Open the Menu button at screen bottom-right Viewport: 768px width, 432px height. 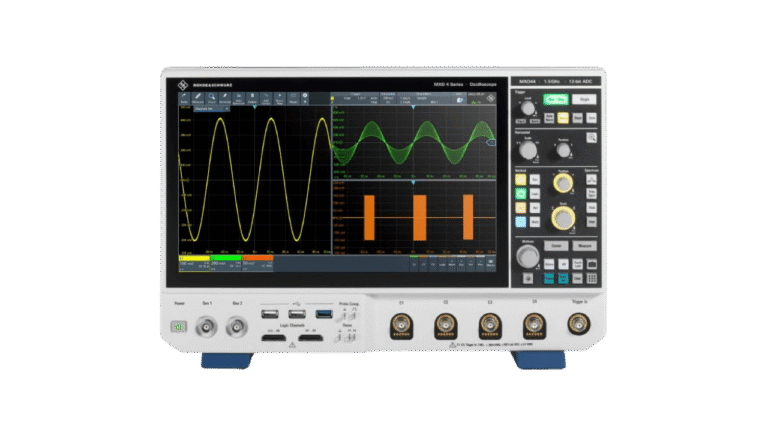[x=490, y=263]
